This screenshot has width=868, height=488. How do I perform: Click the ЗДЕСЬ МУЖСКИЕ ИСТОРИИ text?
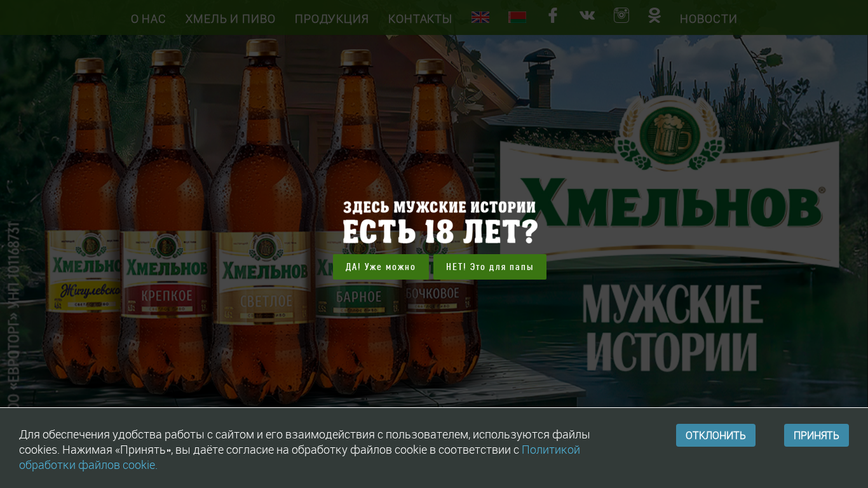tap(439, 207)
